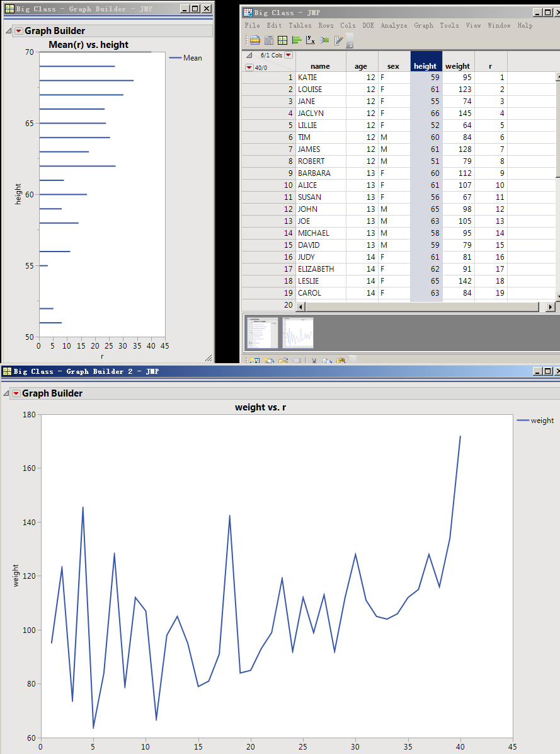Click the Copy icon in the bottom bar
The width and height of the screenshot is (560, 754).
coord(328,360)
